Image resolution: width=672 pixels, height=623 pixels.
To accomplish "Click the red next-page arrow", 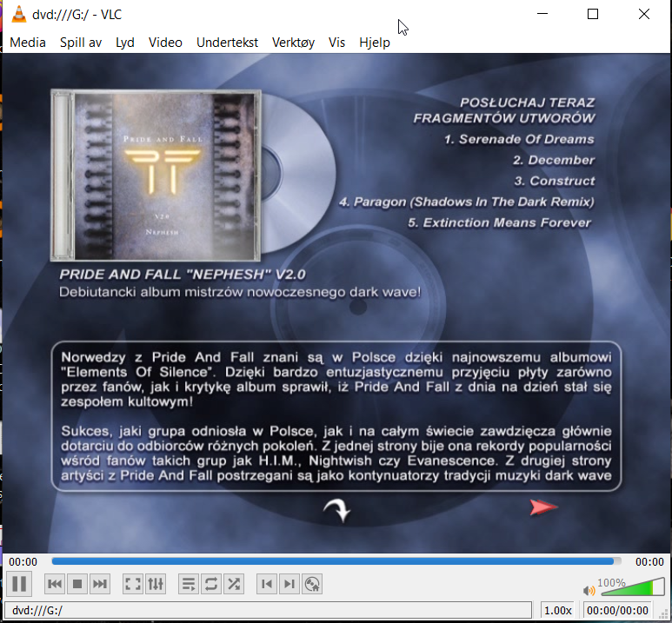I will click(x=543, y=507).
